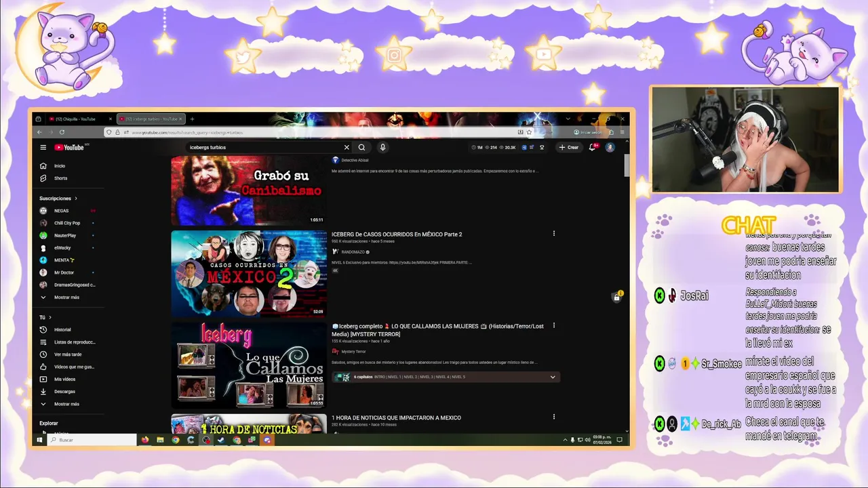Open File Explorer from taskbar
The width and height of the screenshot is (868, 488).
pos(160,440)
